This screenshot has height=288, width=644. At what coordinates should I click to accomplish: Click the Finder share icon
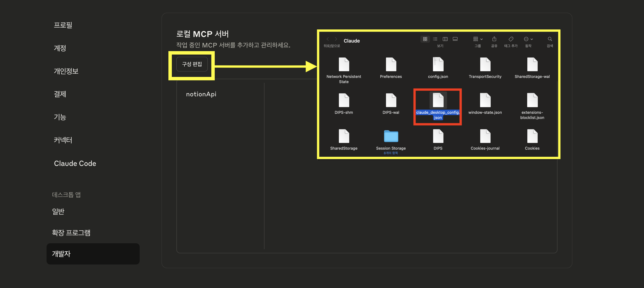(494, 39)
